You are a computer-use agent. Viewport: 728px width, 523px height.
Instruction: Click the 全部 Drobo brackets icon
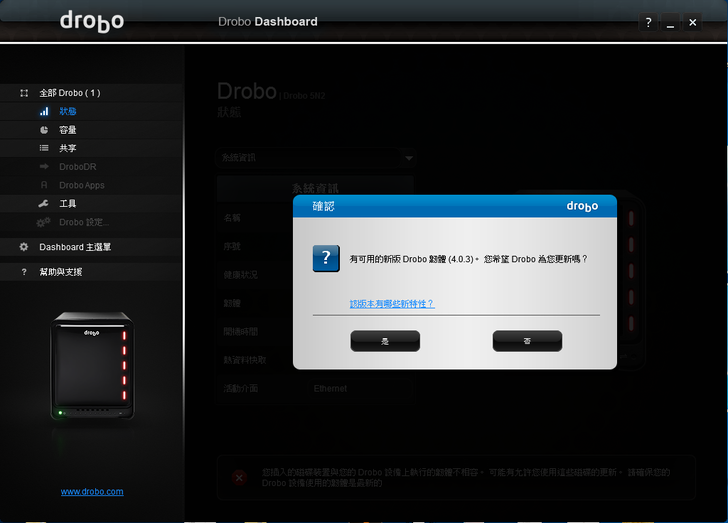24,93
